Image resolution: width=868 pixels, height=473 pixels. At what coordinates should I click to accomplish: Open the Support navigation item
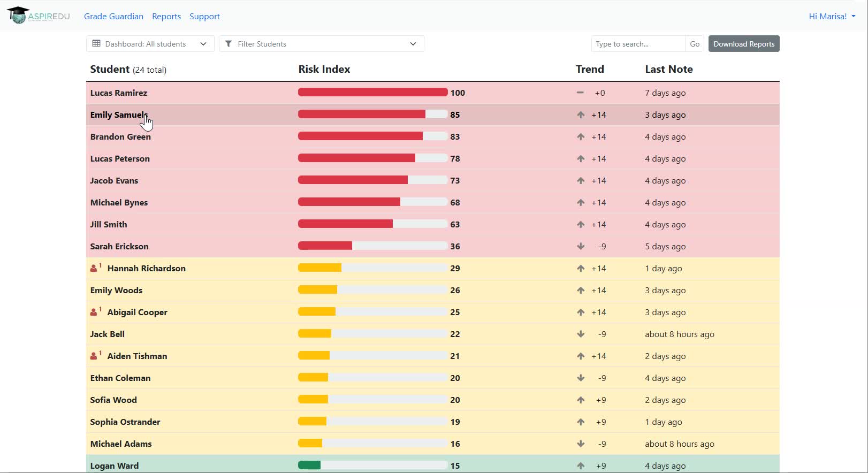click(204, 16)
